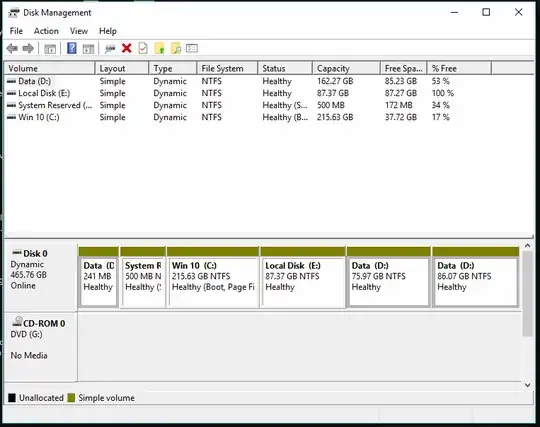
Task: Click the scroll-down arrow in disk pane
Action: pyautogui.click(x=528, y=385)
